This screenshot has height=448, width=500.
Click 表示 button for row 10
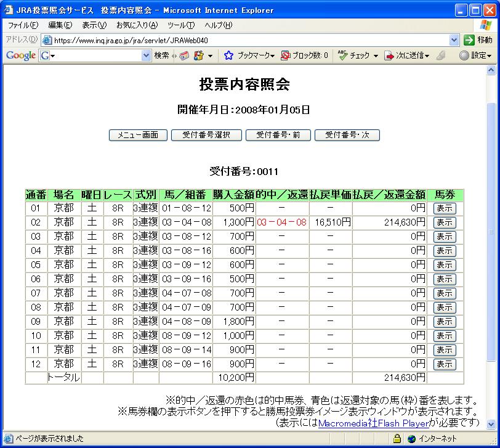click(x=445, y=336)
